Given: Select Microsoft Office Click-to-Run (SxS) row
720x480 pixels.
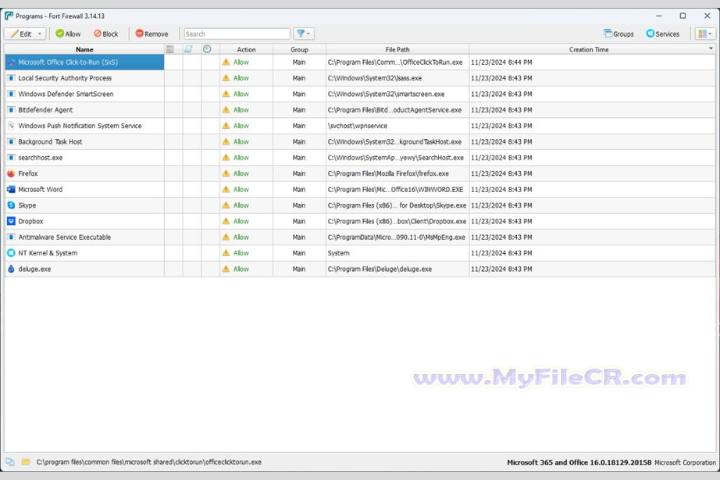Looking at the screenshot, I should [x=360, y=62].
